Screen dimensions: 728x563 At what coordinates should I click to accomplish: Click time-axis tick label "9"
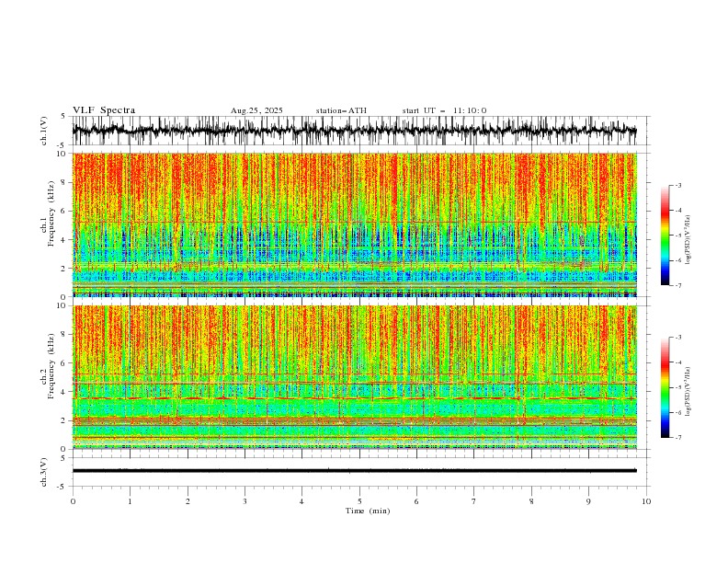(588, 501)
